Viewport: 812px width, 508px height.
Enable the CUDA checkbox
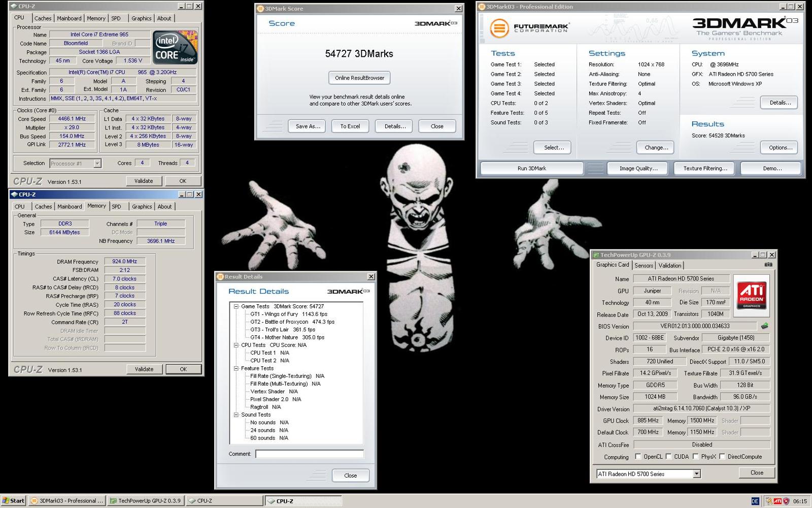point(668,457)
